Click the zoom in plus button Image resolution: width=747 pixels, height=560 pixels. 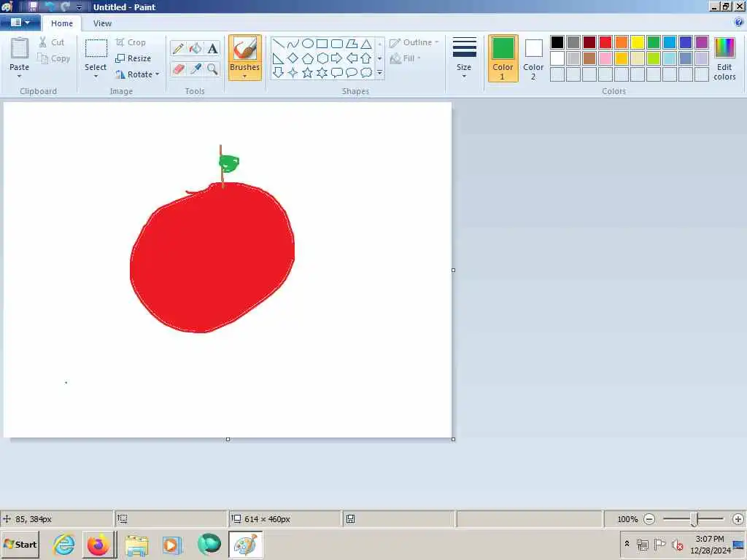coord(738,519)
